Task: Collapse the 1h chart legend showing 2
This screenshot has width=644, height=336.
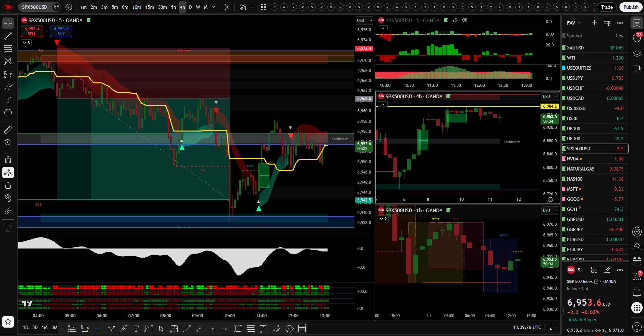Action: tap(383, 219)
